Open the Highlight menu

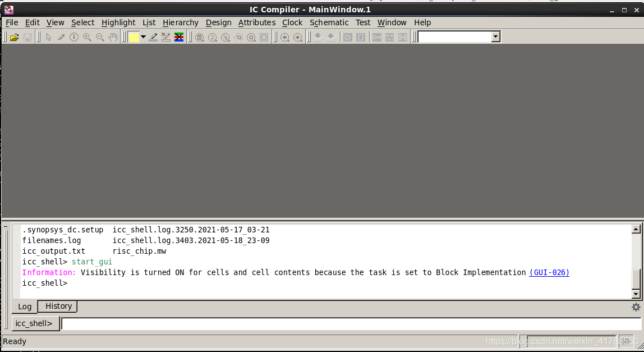(118, 22)
